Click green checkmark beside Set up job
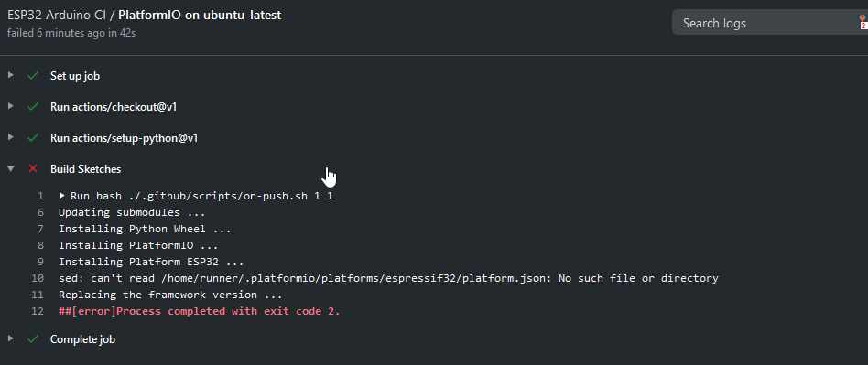Viewport: 868px width, 365px height. point(33,76)
